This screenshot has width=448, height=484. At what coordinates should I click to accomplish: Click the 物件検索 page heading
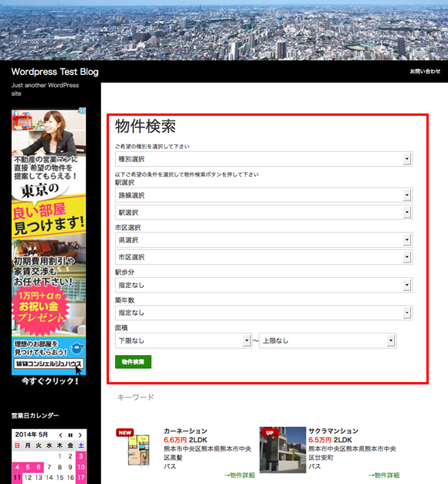click(145, 127)
